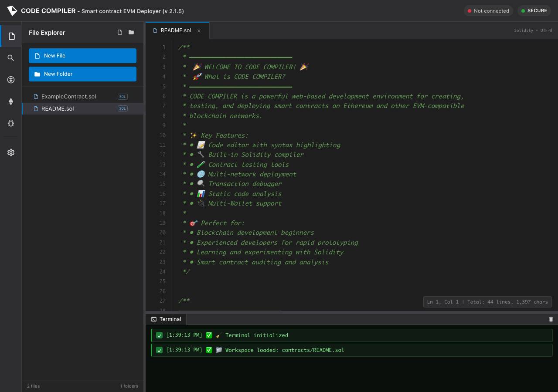This screenshot has width=558, height=392.
Task: Select README.sol in the file tree
Action: (x=82, y=108)
